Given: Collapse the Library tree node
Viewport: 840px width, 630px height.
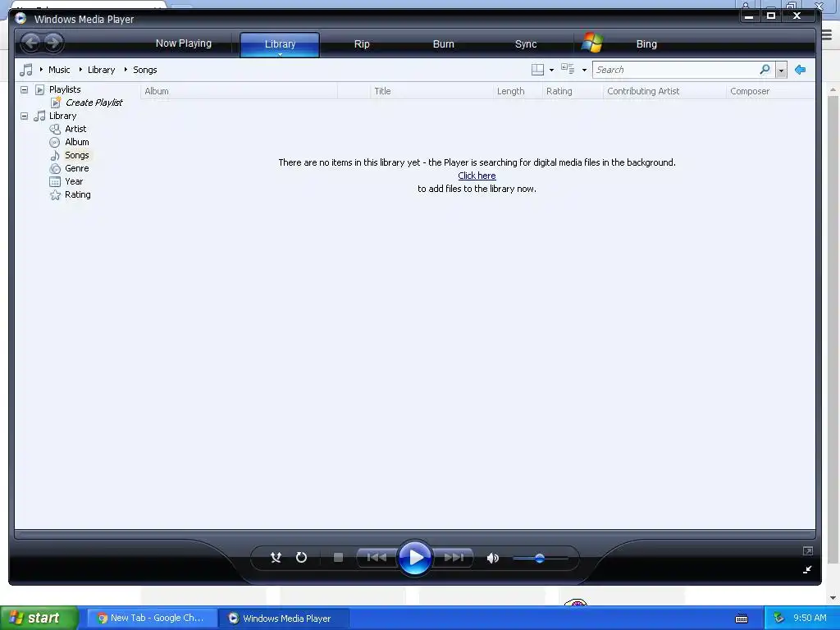Looking at the screenshot, I should coord(24,116).
